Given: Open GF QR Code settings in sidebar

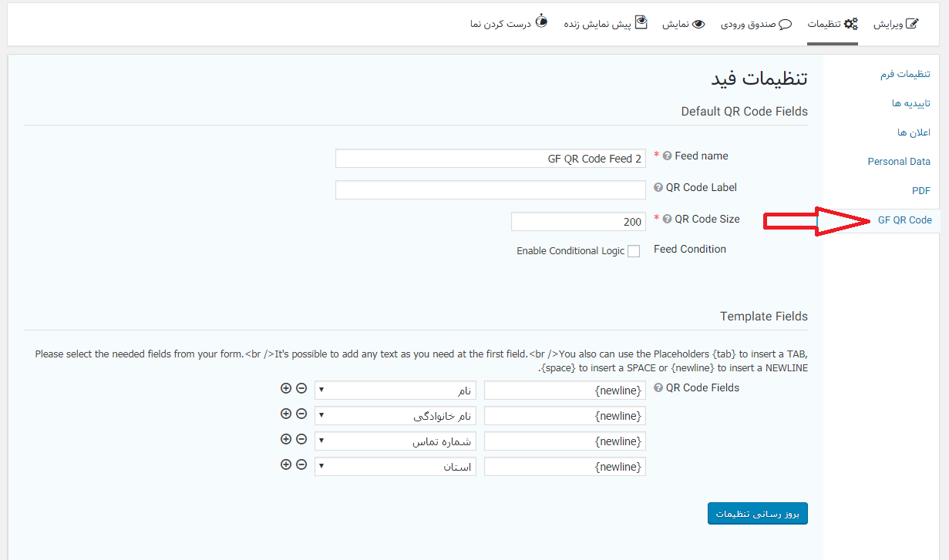Looking at the screenshot, I should pos(904,220).
